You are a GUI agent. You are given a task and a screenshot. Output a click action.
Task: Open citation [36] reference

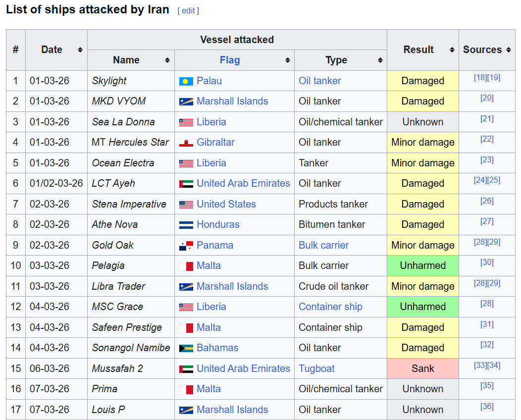point(487,406)
